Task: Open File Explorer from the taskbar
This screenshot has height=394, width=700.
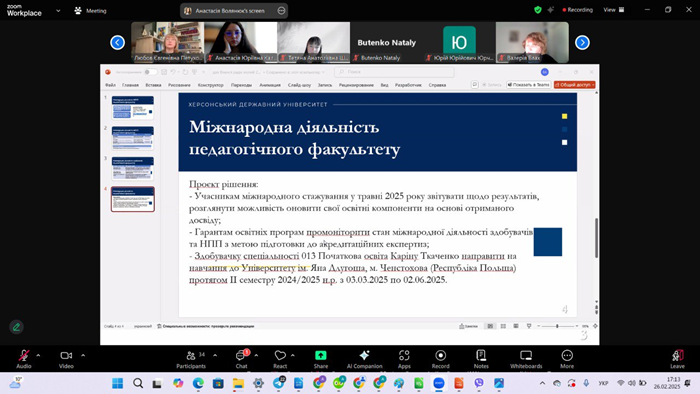Action: tap(238, 383)
